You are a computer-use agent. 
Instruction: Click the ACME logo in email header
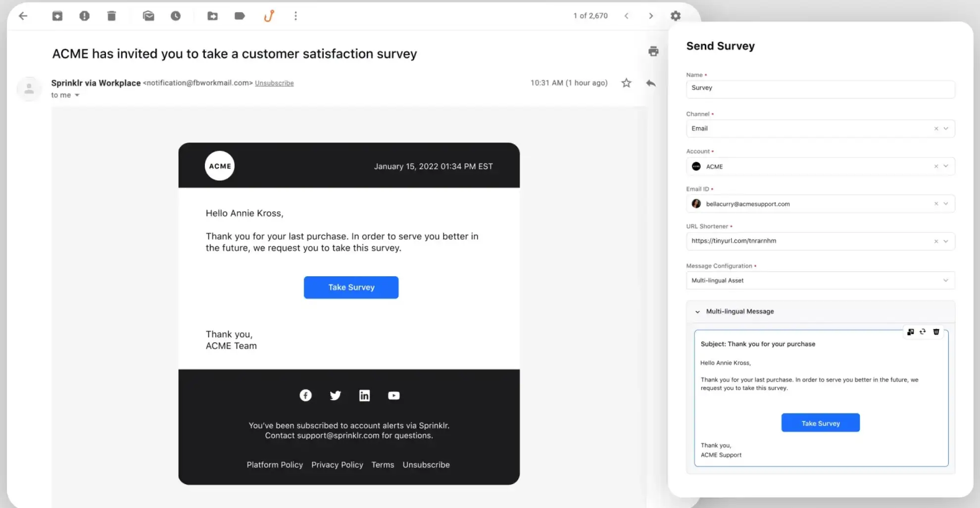pyautogui.click(x=220, y=166)
